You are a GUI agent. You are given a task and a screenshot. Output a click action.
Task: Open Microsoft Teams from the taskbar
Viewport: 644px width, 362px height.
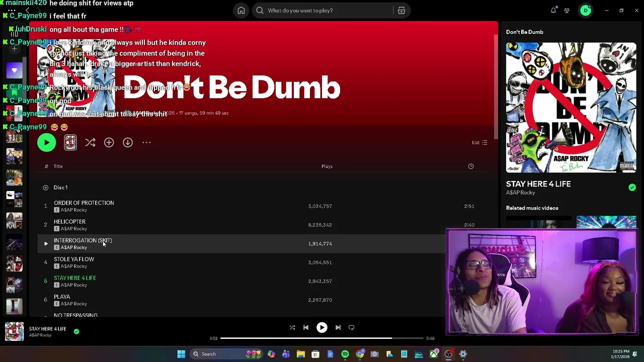coord(286,354)
